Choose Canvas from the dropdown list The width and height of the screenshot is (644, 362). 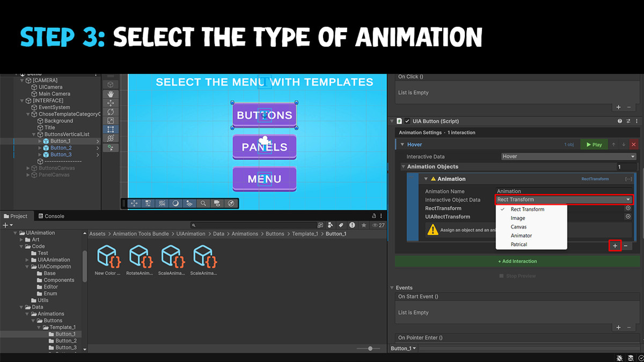point(518,227)
